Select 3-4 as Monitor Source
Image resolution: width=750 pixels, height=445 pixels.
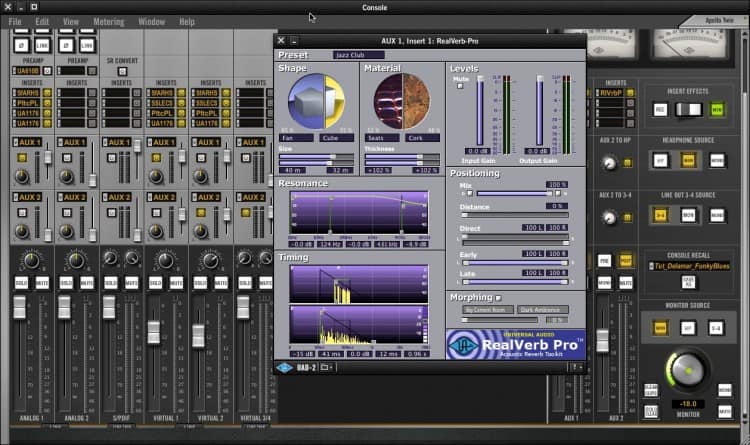click(x=716, y=328)
